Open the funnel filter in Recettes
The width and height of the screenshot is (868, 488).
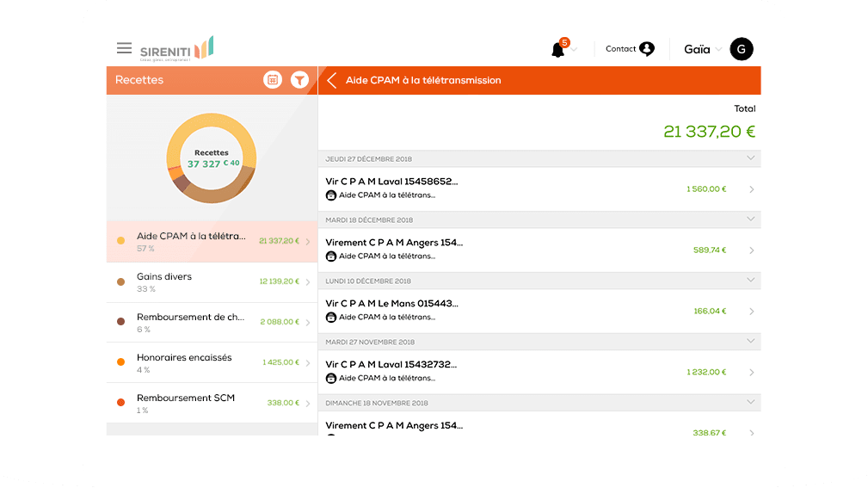click(299, 80)
